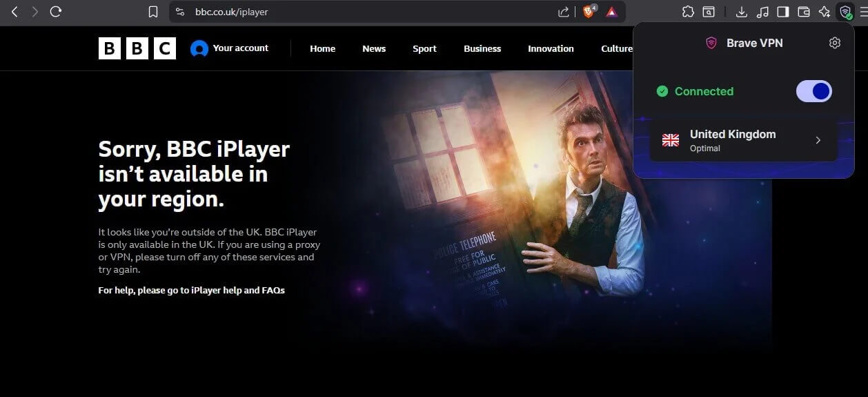This screenshot has width=868, height=397.
Task: Open the Brave Wallet icon
Action: tap(803, 12)
